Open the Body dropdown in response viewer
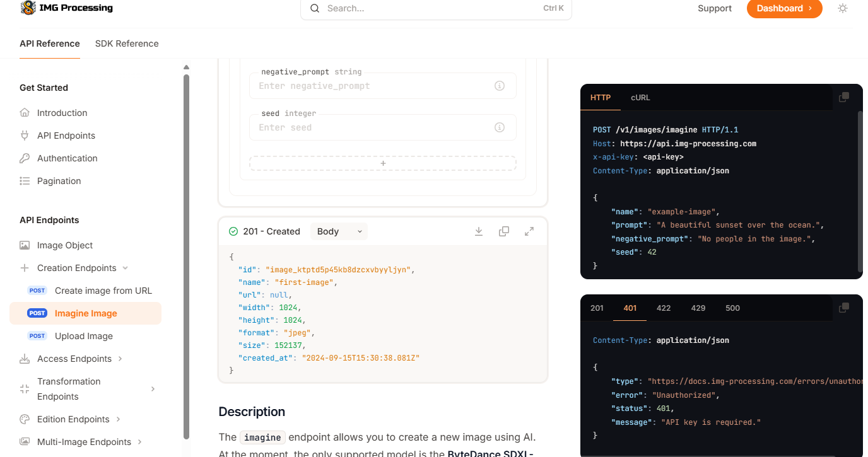The height and width of the screenshot is (457, 868). [339, 231]
